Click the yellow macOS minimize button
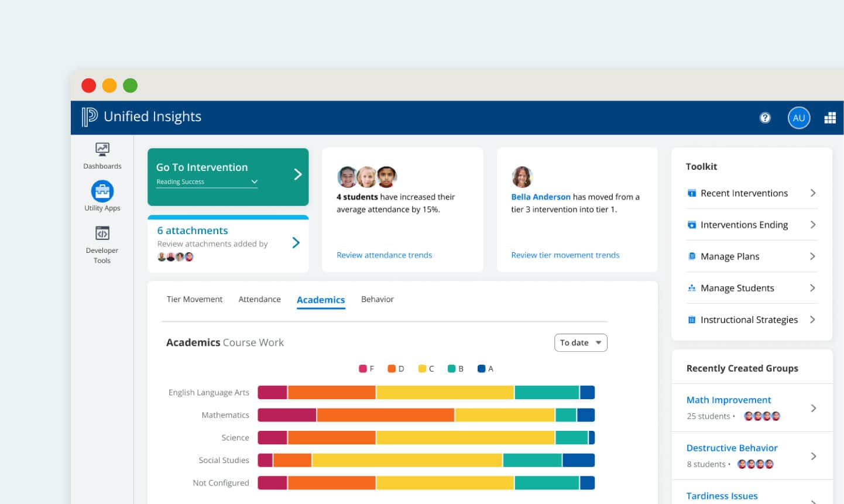This screenshot has height=504, width=844. [109, 85]
